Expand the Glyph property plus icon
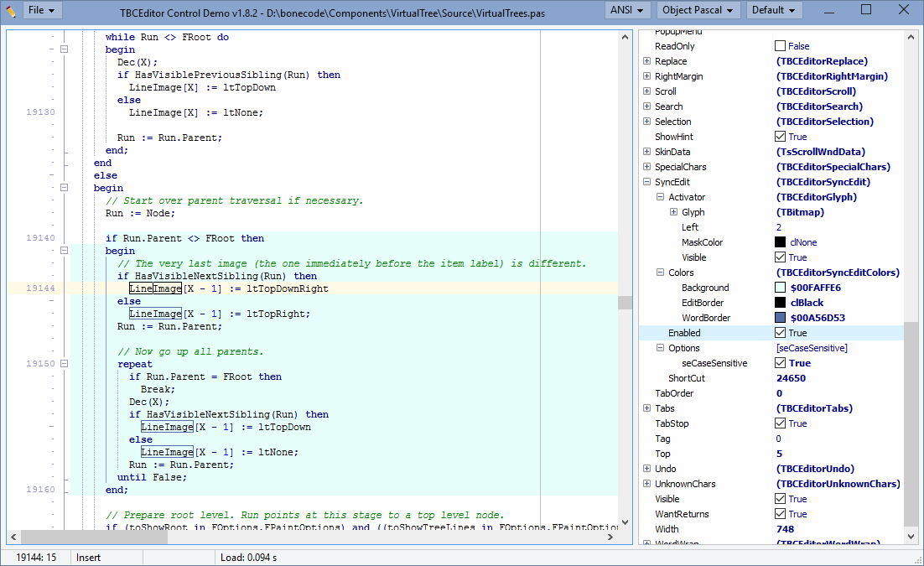The image size is (924, 566). (673, 212)
